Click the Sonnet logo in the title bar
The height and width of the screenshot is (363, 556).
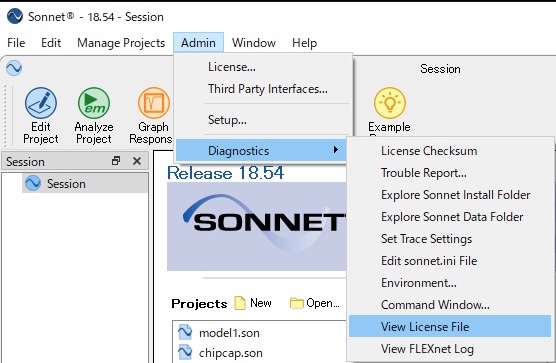point(15,16)
